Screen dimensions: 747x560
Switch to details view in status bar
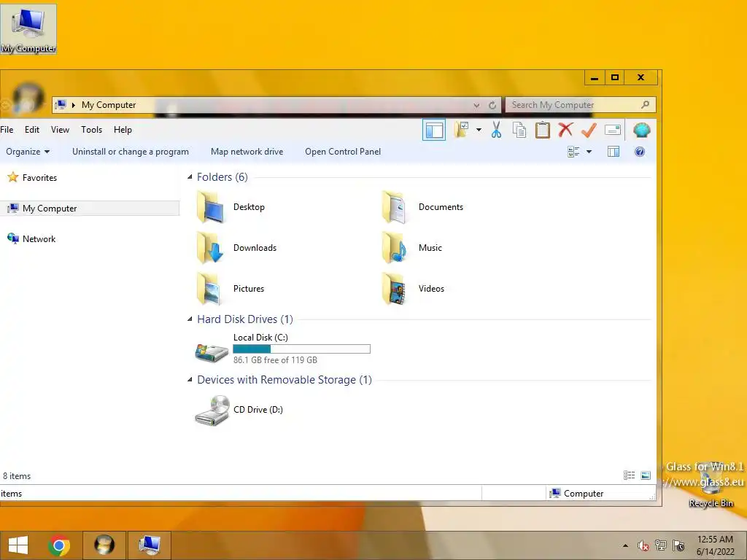(629, 475)
